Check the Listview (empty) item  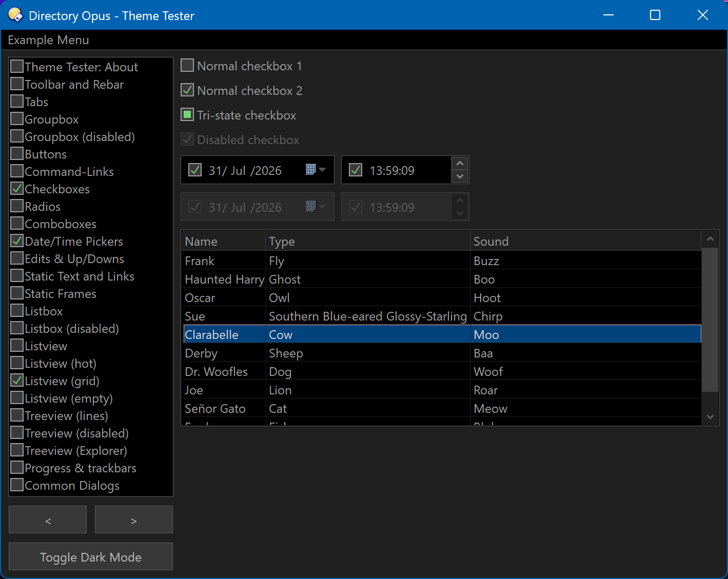pyautogui.click(x=17, y=398)
